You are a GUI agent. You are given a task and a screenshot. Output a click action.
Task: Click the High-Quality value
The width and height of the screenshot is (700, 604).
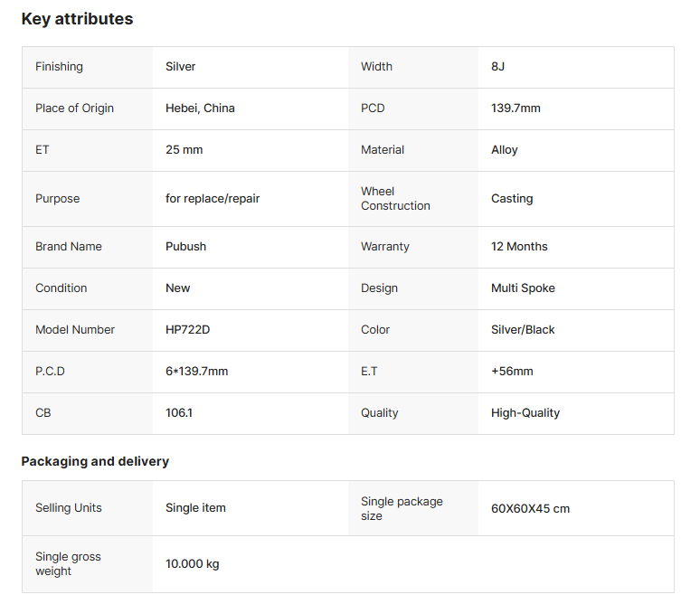pos(525,413)
